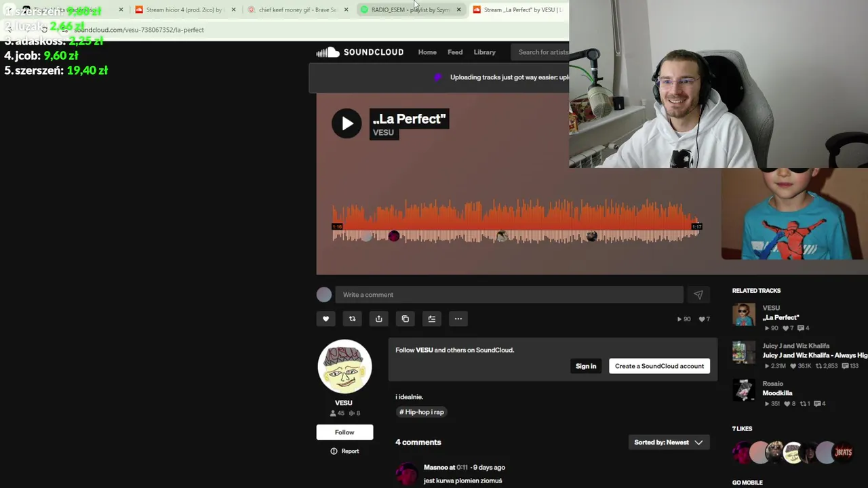Expand the Sorted by: Newest dropdown
This screenshot has height=488, width=868.
point(669,443)
